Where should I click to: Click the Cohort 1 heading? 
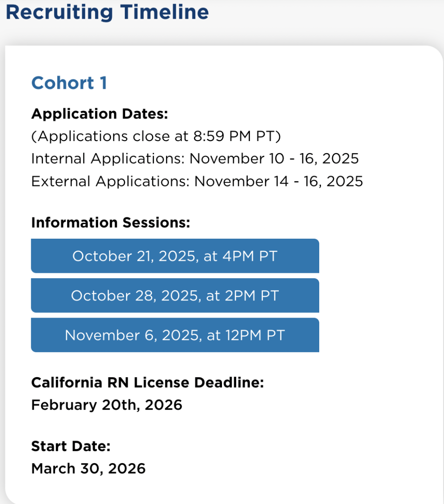69,83
